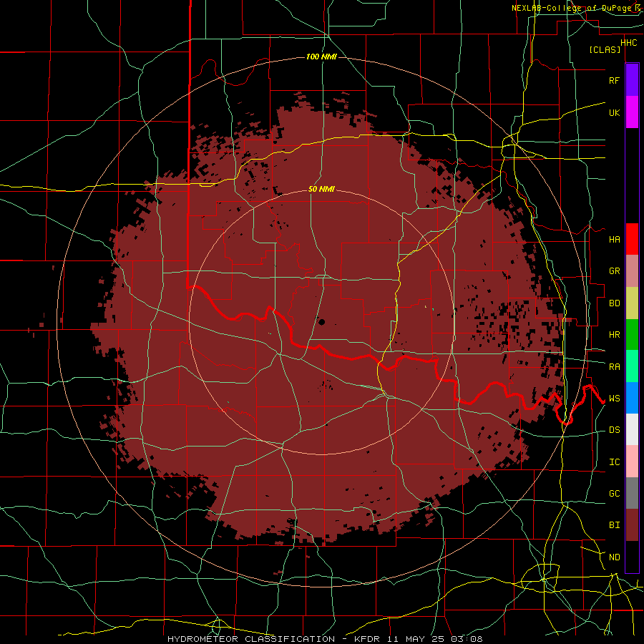Click the UK magenta legend swatch
Image resolution: width=644 pixels, height=644 pixels.
pyautogui.click(x=632, y=112)
